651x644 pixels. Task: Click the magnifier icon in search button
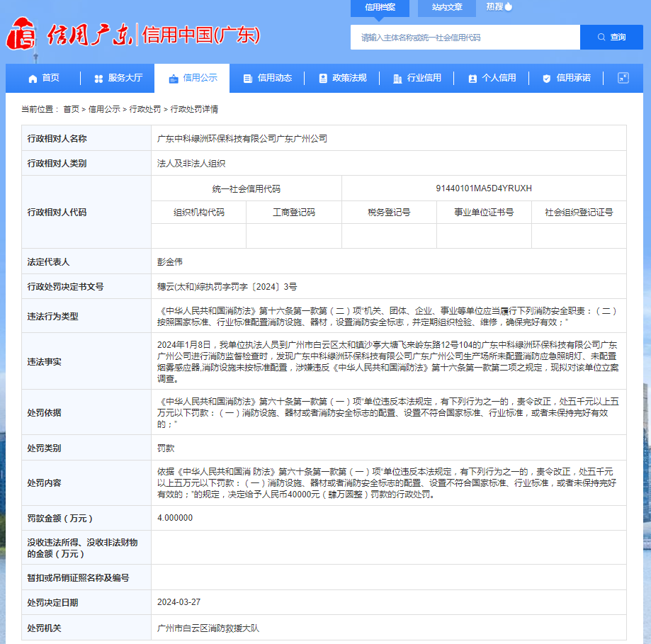tap(601, 38)
